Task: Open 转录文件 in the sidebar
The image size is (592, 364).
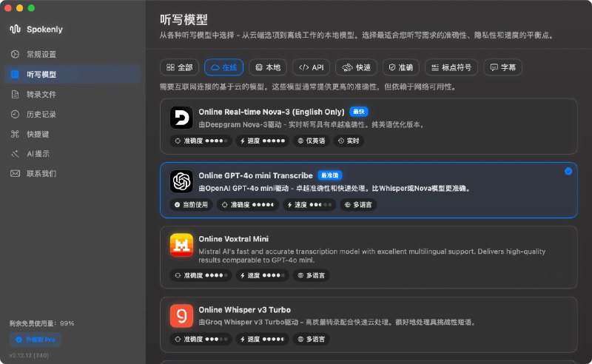Action: pyautogui.click(x=73, y=95)
